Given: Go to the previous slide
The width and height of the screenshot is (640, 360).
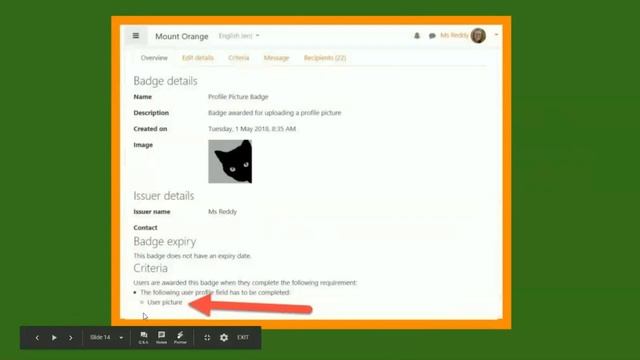Looking at the screenshot, I should [x=37, y=338].
